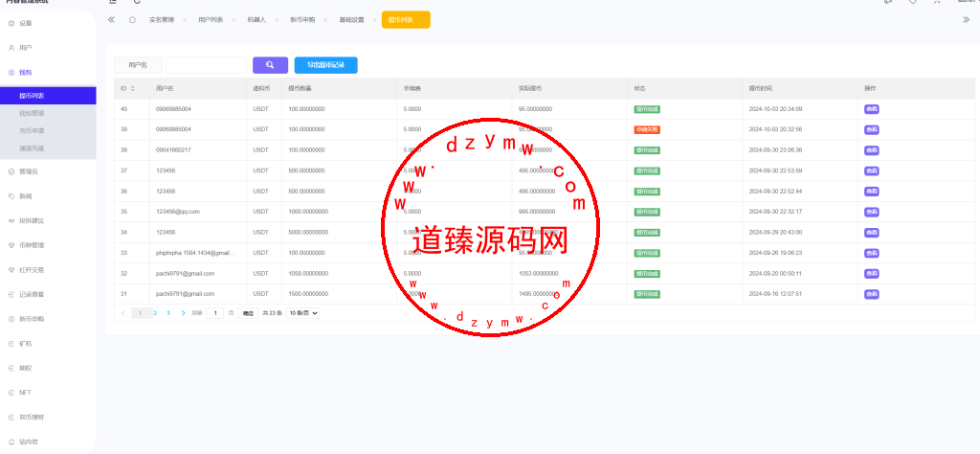Go to pagination page 2
Image resolution: width=980 pixels, height=454 pixels.
click(x=156, y=312)
